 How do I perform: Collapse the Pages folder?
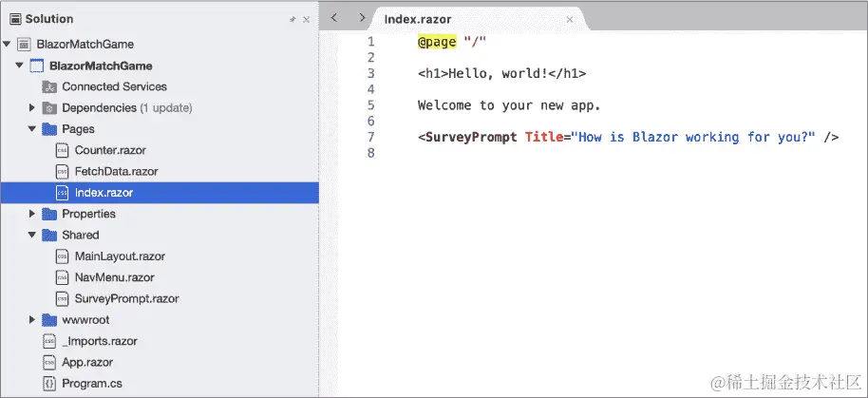pos(32,129)
